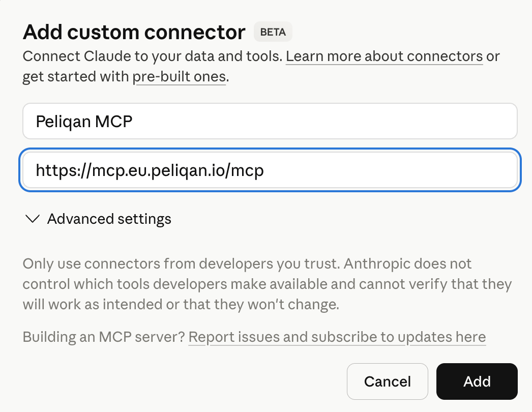Click the trailing /mcp path in URL field
The image size is (532, 412).
coord(247,170)
